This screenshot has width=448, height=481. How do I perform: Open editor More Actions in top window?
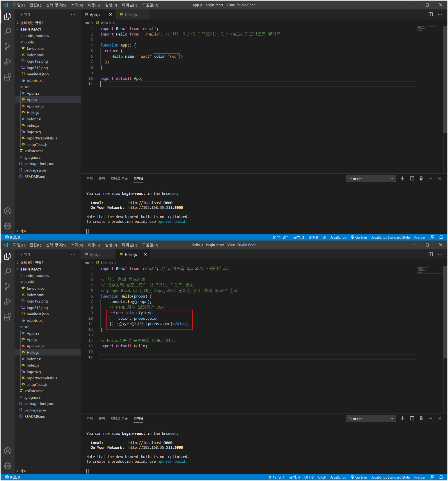(440, 14)
